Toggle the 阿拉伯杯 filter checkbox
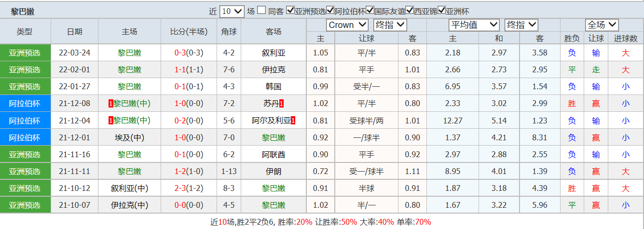The width and height of the screenshot is (644, 229). coord(330,11)
